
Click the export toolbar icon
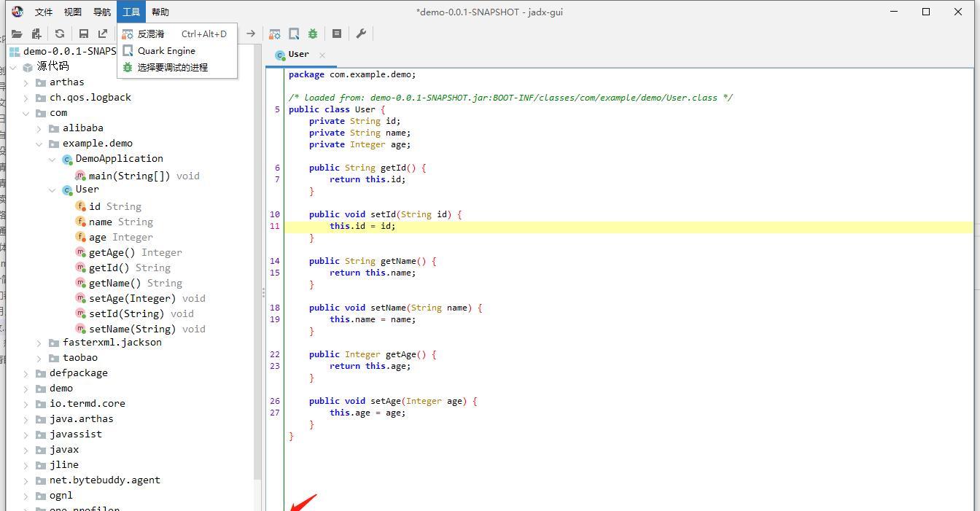click(x=103, y=34)
